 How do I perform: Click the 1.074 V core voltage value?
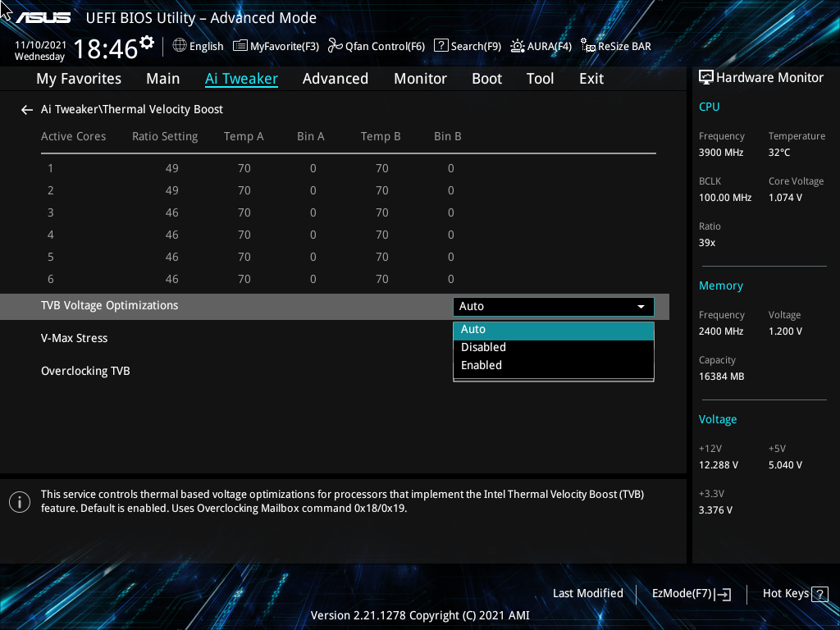pos(785,198)
